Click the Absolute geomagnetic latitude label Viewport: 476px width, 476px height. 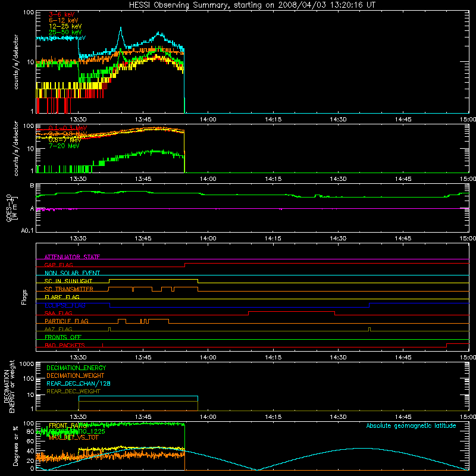(411, 426)
